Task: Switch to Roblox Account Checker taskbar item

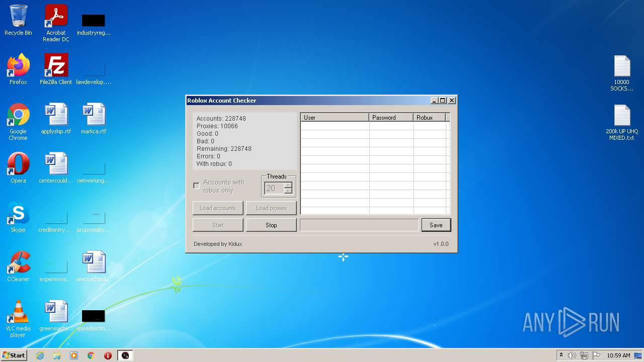Action: (125, 355)
